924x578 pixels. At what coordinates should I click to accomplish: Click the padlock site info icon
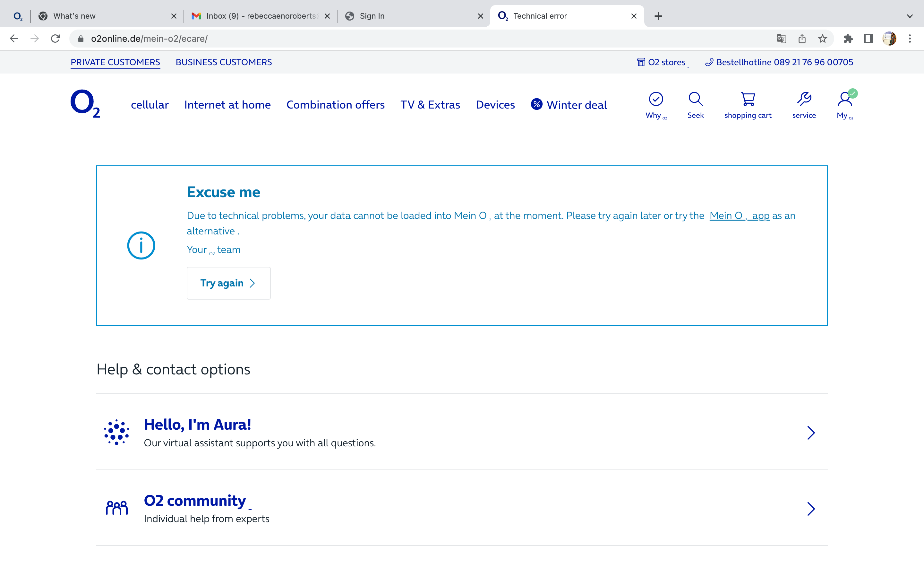click(81, 39)
